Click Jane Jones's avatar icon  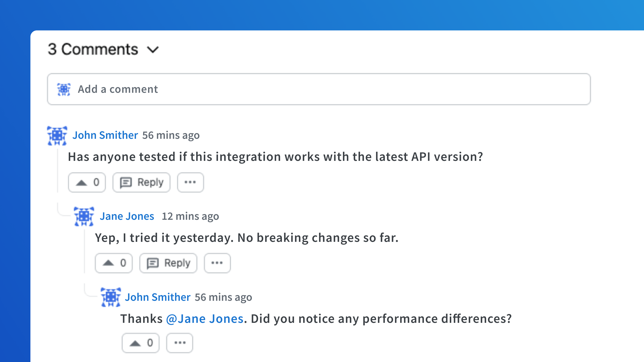84,217
